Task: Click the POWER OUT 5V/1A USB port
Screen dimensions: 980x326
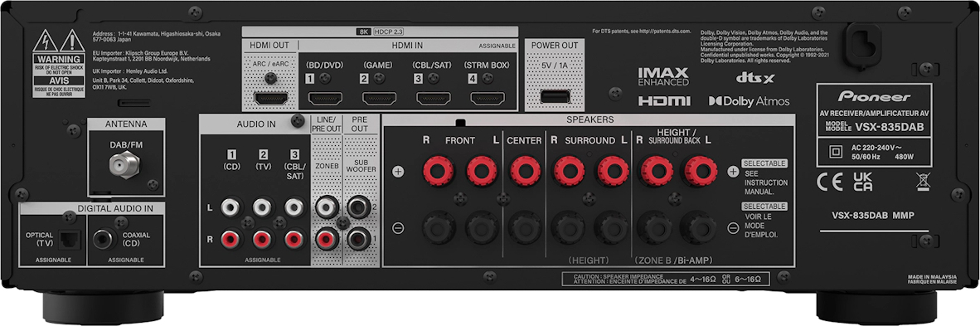Action: pos(555,96)
